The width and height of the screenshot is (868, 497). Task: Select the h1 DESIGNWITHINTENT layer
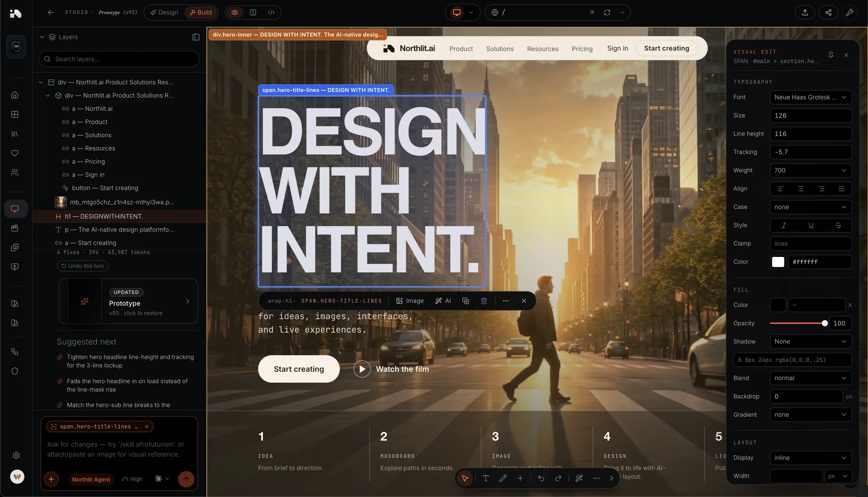(119, 216)
